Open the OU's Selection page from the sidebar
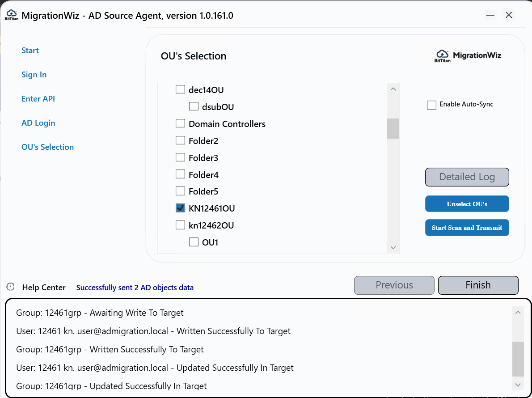The image size is (532, 398). (x=47, y=147)
